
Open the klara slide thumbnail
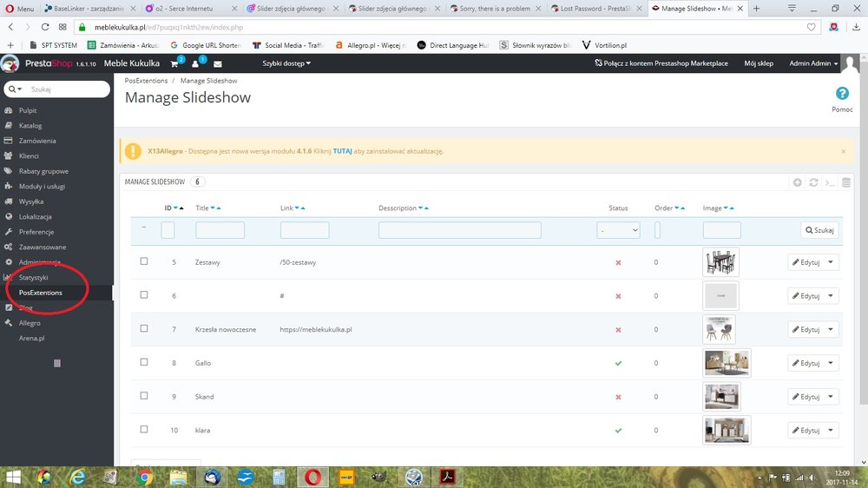click(x=727, y=430)
